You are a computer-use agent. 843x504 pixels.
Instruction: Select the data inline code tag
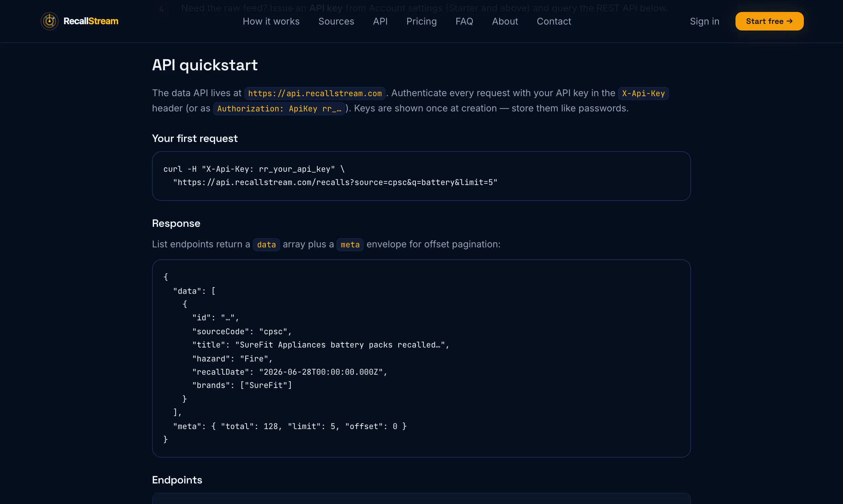(267, 244)
